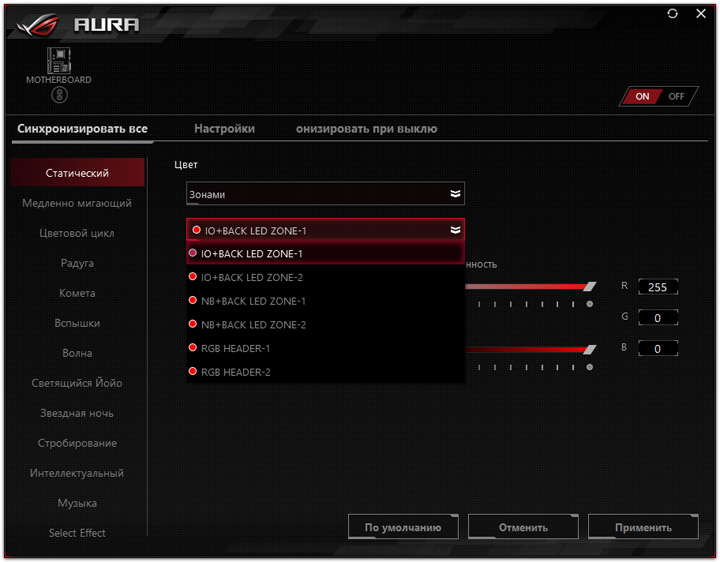The image size is (720, 562).
Task: Switch lighting OFF
Action: tap(676, 96)
